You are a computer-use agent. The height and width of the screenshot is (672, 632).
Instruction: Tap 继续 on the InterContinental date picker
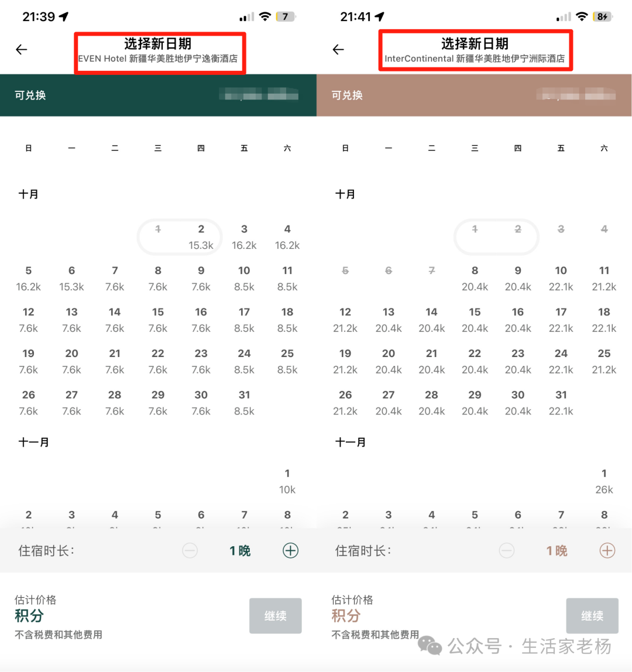coord(592,616)
